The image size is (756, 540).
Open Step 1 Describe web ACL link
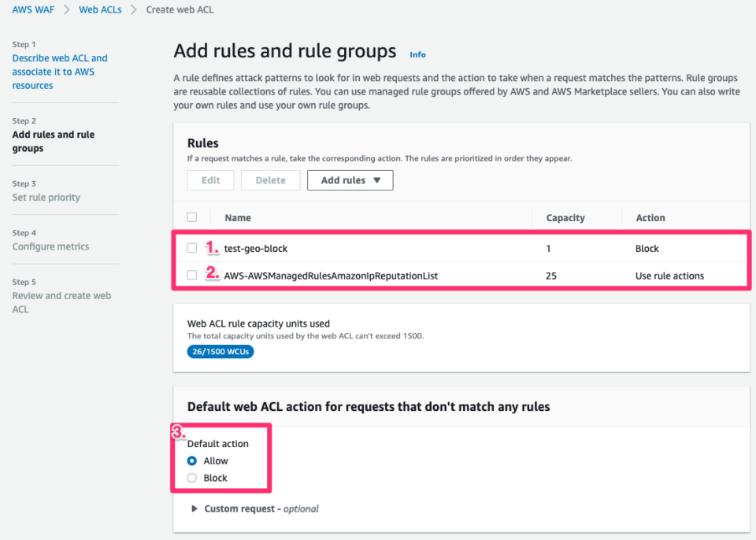60,72
